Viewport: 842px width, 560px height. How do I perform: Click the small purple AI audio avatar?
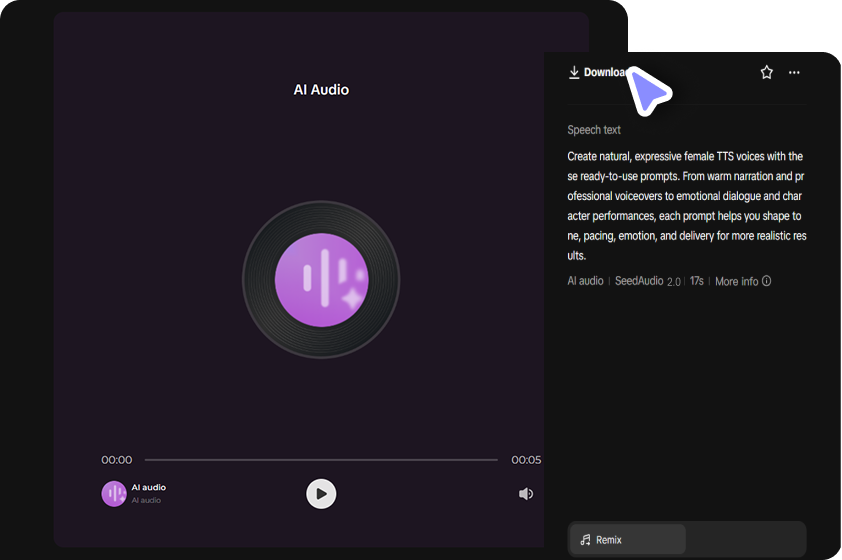pos(114,494)
